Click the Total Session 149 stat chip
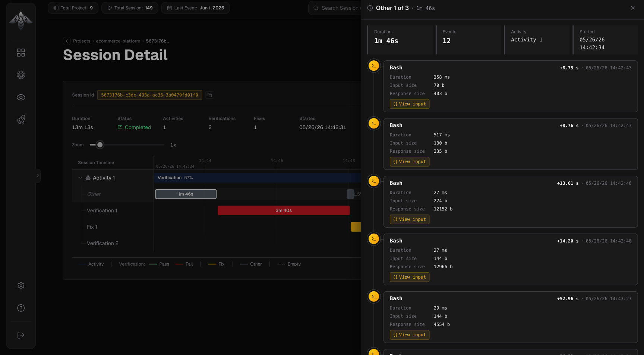This screenshot has width=644, height=355. (x=130, y=8)
